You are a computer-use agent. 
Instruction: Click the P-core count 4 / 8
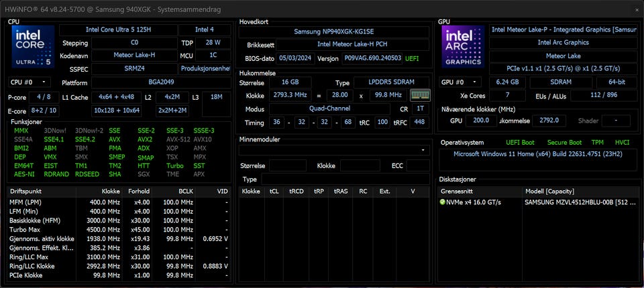(x=44, y=97)
